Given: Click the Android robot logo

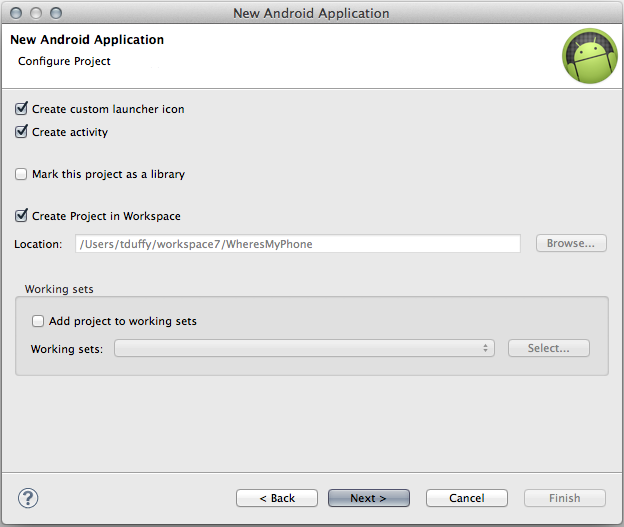Looking at the screenshot, I should click(x=590, y=56).
